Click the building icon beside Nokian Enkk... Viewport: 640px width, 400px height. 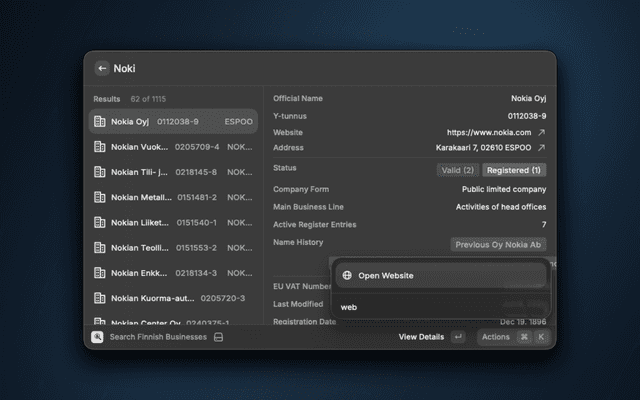pos(100,273)
